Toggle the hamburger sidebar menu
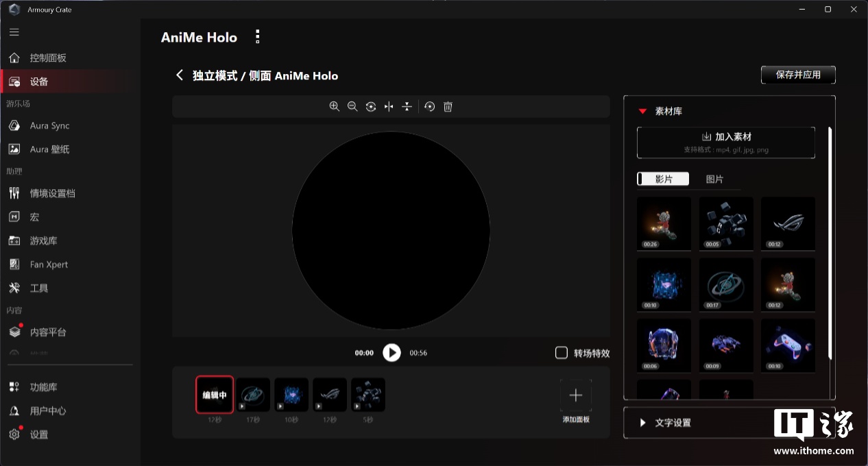The height and width of the screenshot is (466, 868). [14, 32]
